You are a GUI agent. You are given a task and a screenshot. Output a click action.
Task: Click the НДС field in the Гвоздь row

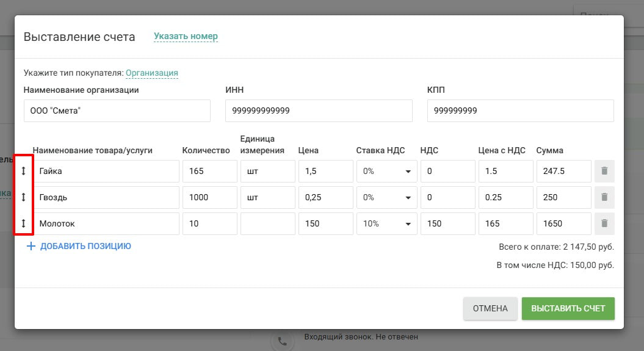(447, 197)
